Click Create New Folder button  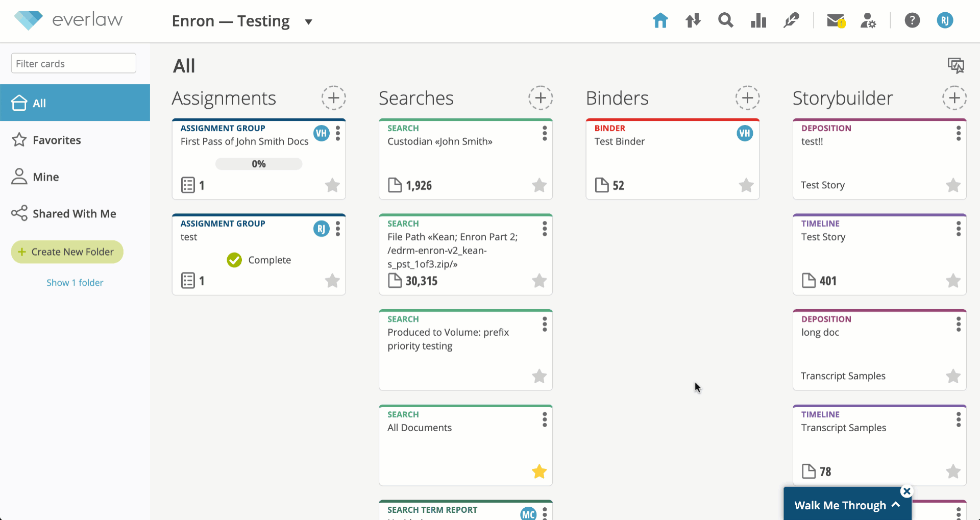pos(67,252)
